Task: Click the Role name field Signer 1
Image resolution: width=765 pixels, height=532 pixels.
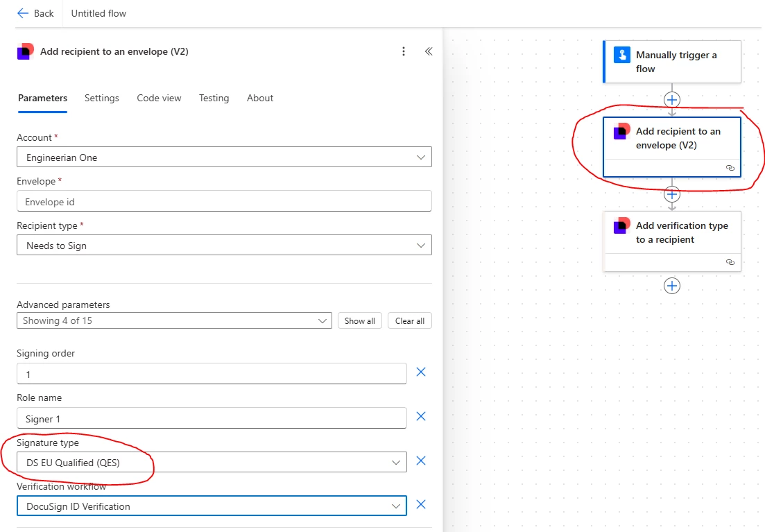Action: point(212,418)
